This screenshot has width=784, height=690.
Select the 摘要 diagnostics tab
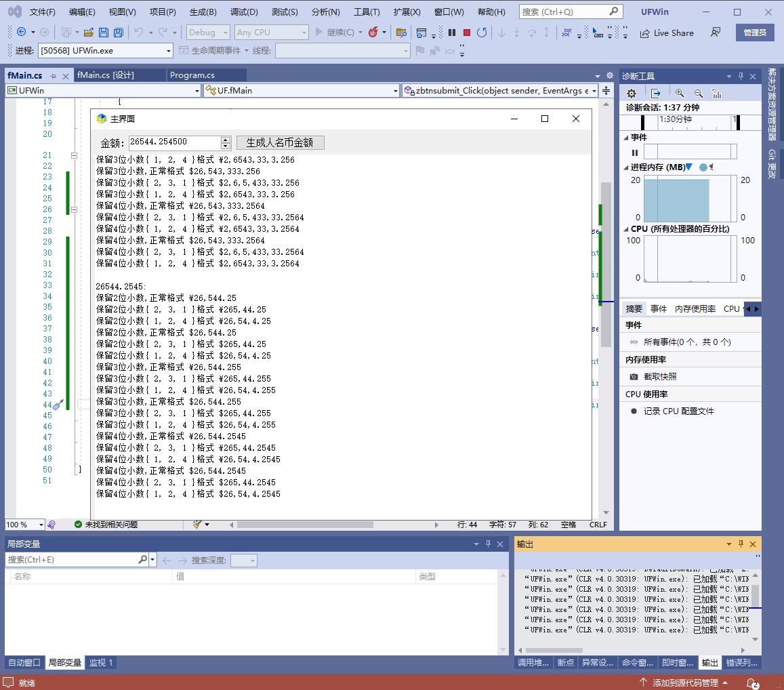pyautogui.click(x=634, y=309)
